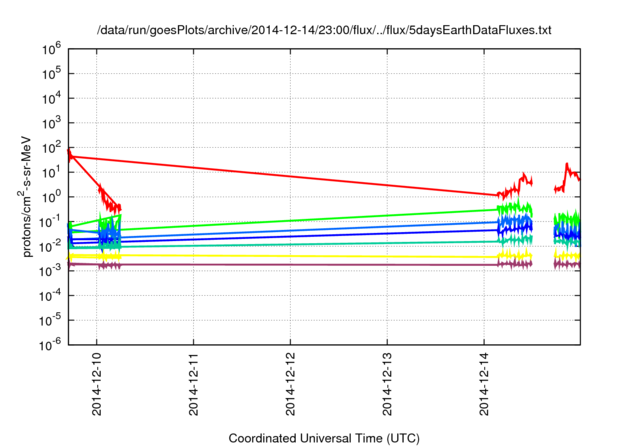Click the 10^-6 y-axis tick label

point(51,345)
